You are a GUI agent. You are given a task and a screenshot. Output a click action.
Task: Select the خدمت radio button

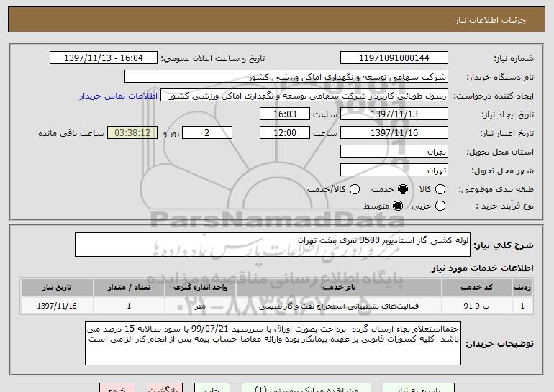point(402,189)
